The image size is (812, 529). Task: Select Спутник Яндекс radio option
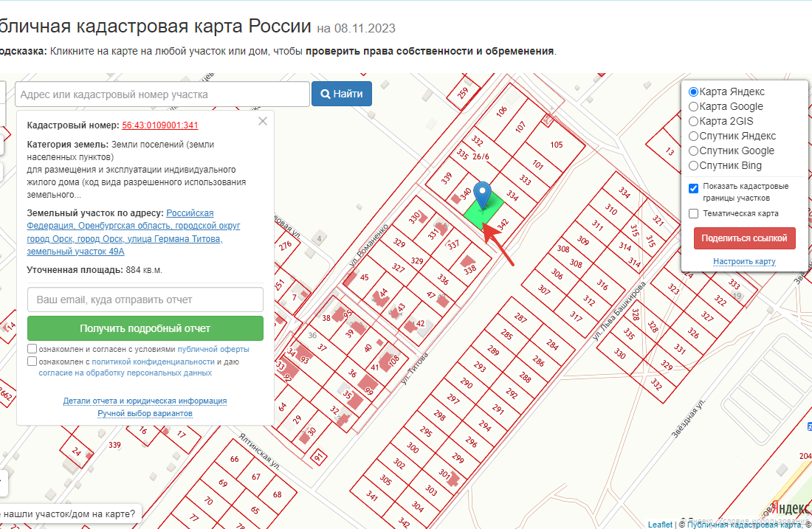(x=693, y=136)
